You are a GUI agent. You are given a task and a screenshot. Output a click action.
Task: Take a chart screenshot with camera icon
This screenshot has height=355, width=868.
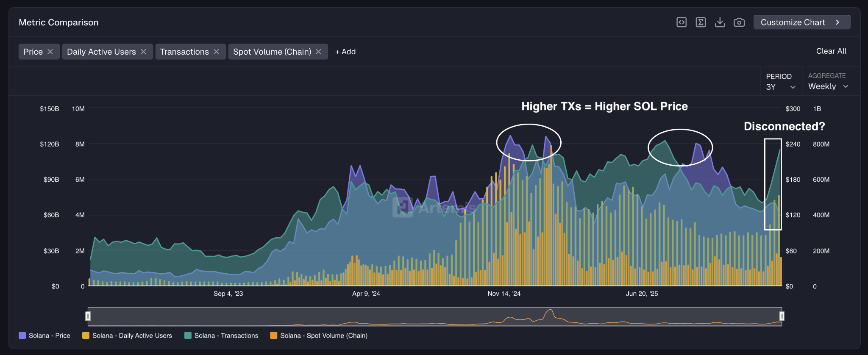click(739, 22)
